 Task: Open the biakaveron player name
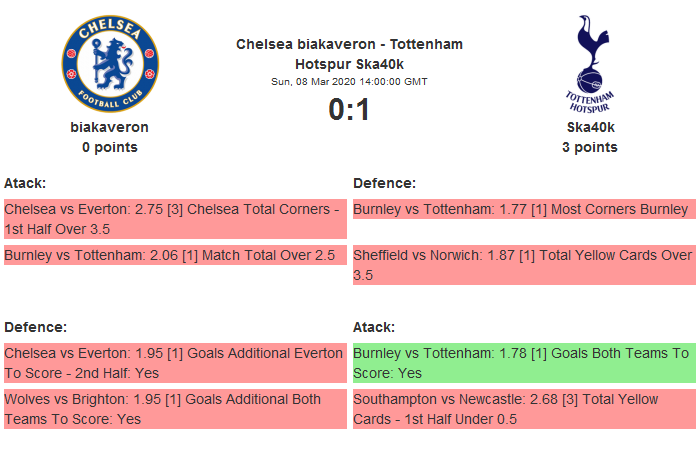coord(109,127)
